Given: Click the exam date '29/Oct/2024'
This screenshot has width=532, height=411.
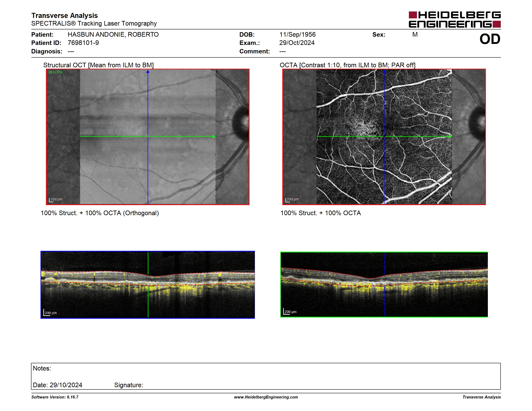Looking at the screenshot, I should [x=297, y=43].
